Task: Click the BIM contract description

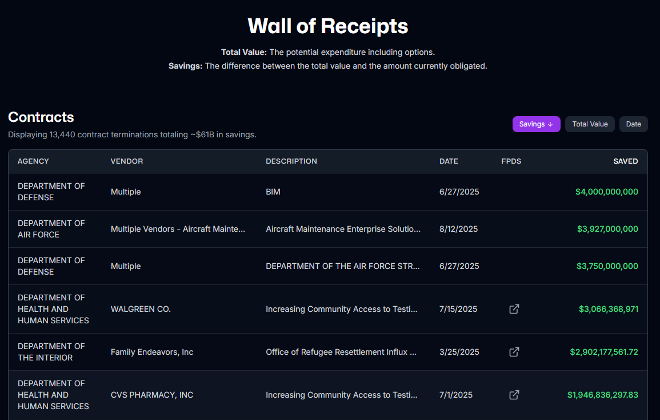Action: [274, 192]
